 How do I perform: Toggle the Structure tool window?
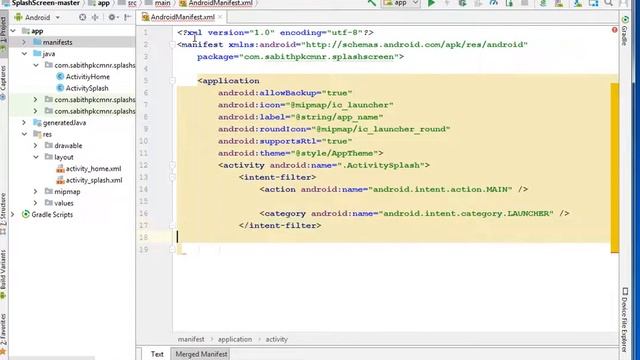(3, 213)
